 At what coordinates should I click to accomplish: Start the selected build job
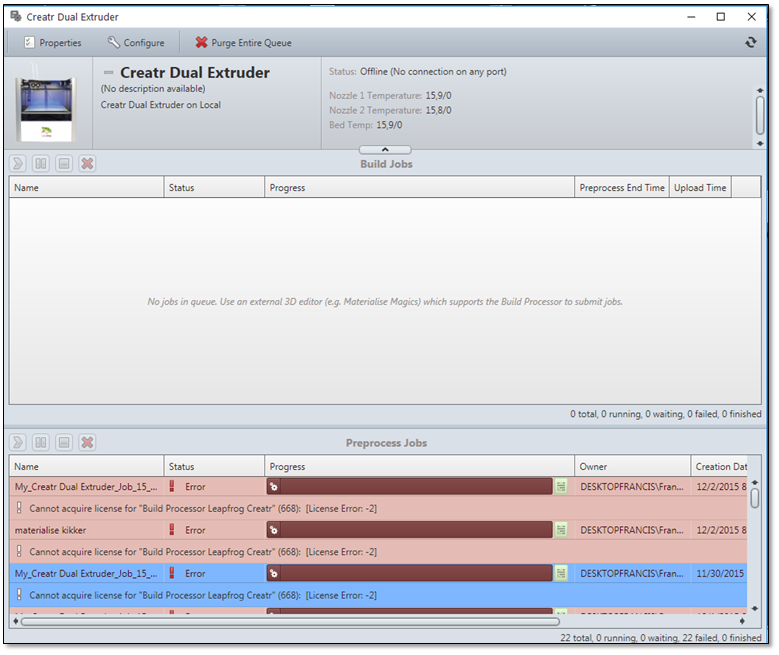point(18,164)
